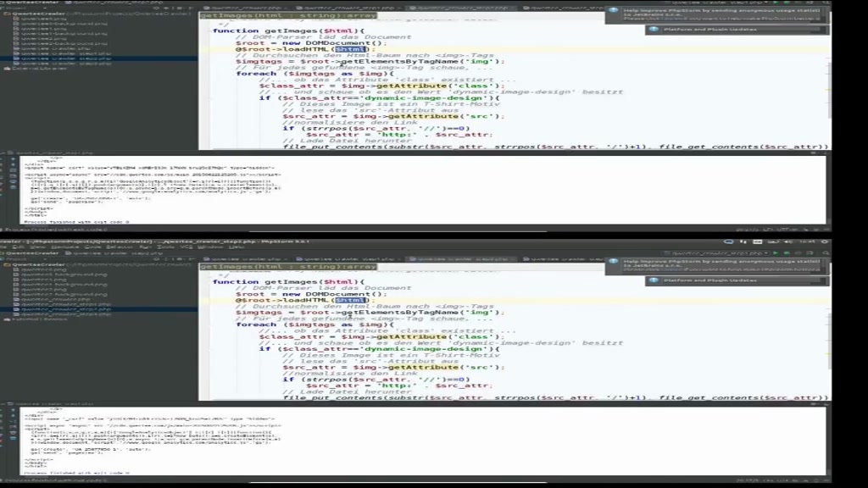Click info icon beside Platform and Plugin Updates, lower

[x=654, y=280]
